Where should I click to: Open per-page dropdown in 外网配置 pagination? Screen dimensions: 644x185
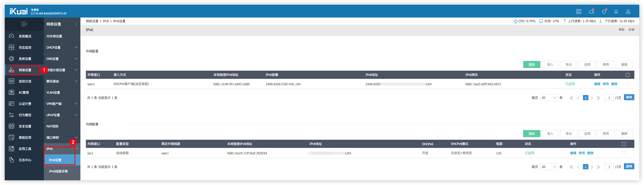coord(549,98)
